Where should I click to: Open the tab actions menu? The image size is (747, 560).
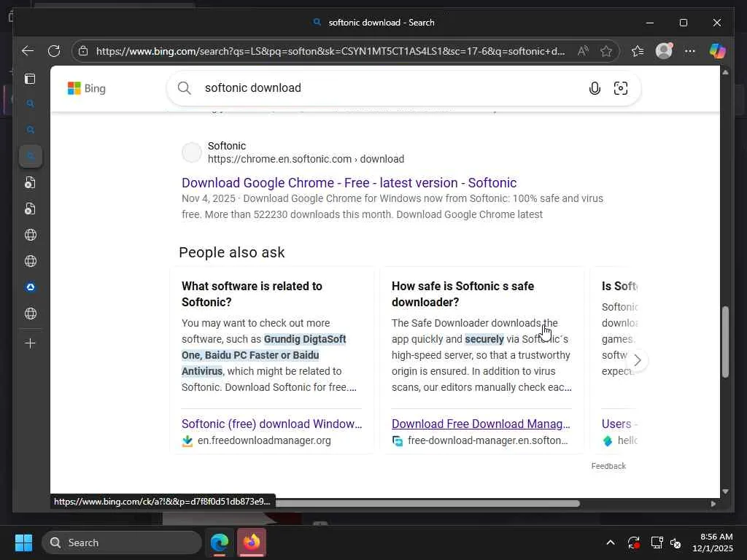coord(30,79)
